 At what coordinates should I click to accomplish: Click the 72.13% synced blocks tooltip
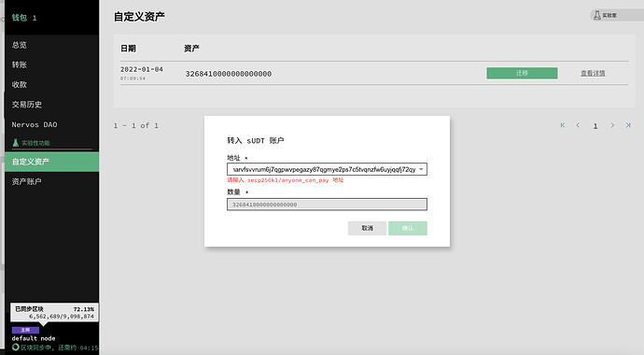coord(55,313)
